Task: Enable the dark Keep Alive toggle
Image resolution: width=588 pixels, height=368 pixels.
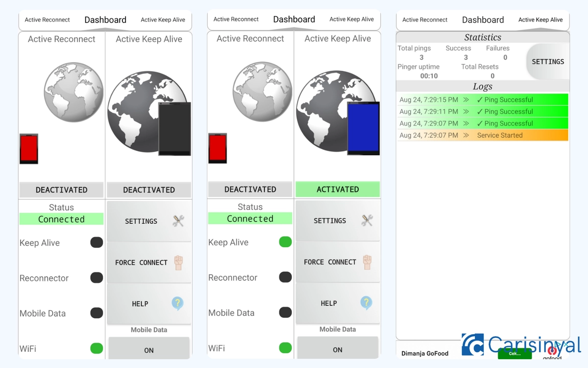Action: 97,242
